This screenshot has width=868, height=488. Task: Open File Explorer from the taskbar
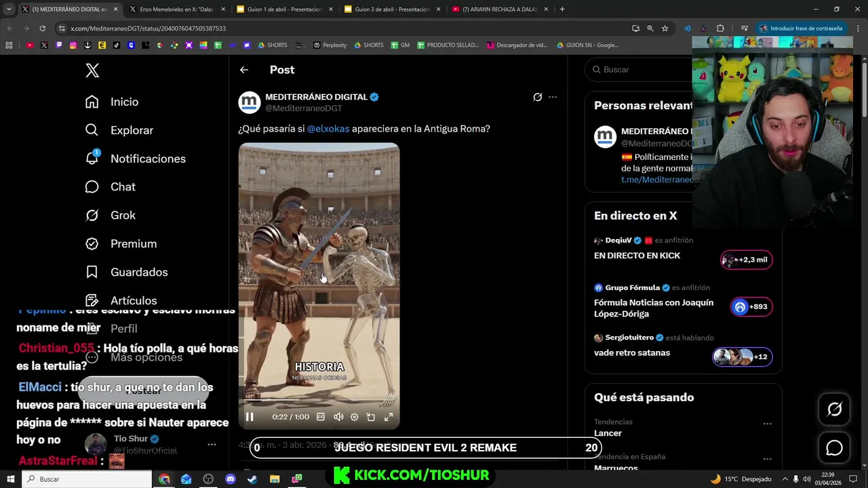[x=275, y=479]
